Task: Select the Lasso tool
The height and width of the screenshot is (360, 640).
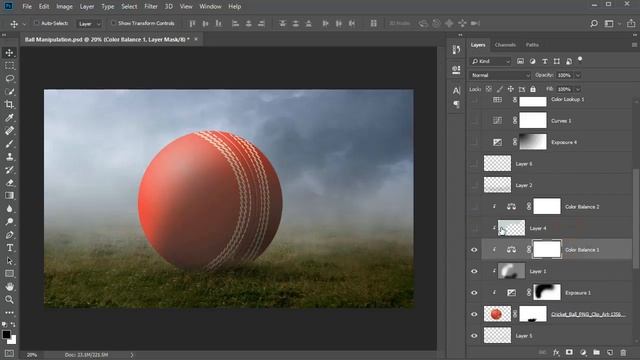Action: [x=9, y=78]
